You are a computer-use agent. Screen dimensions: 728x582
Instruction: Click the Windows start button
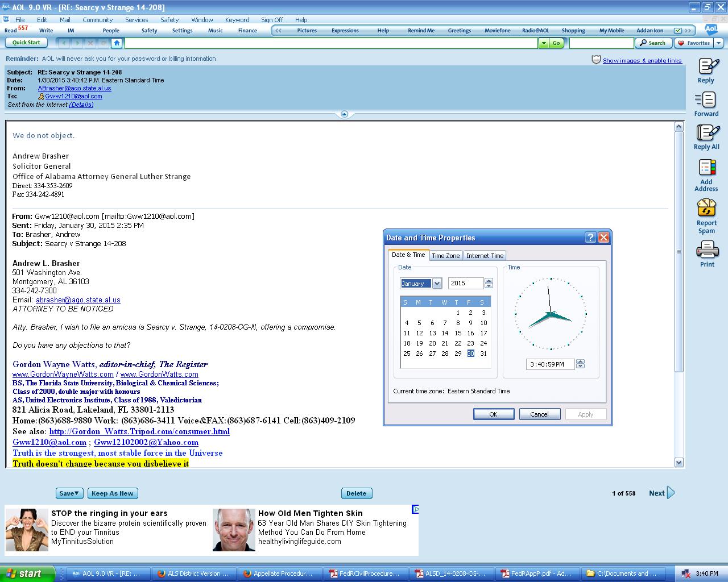(x=27, y=573)
